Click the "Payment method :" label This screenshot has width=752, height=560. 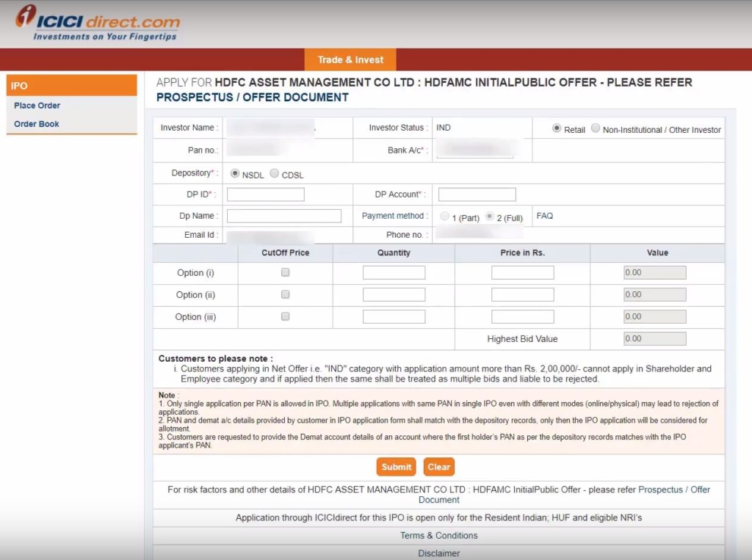coord(395,216)
